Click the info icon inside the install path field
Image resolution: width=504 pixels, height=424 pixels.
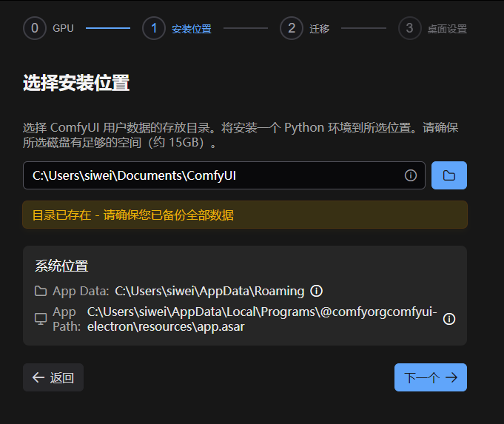click(411, 175)
